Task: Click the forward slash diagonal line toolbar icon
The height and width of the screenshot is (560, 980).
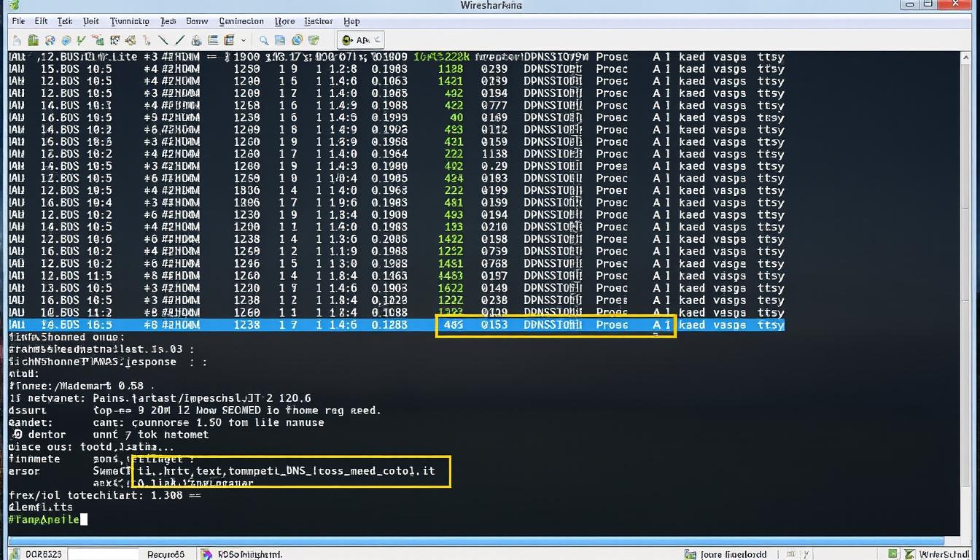Action: click(179, 40)
